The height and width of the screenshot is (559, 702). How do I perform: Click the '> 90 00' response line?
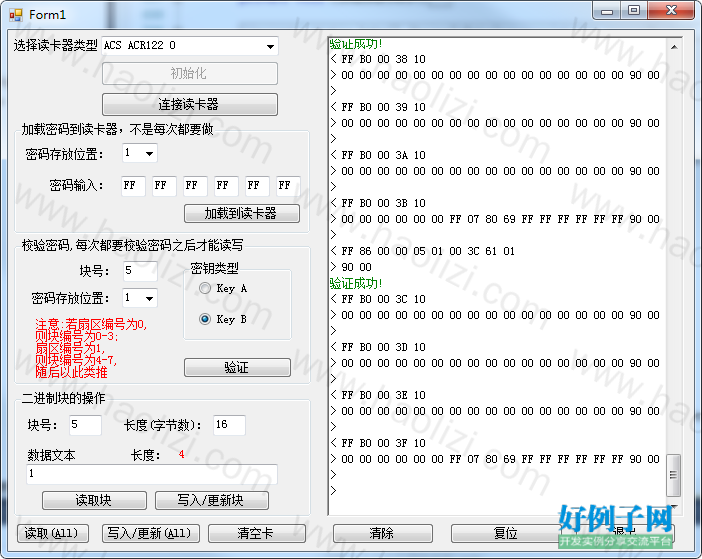pyautogui.click(x=352, y=267)
